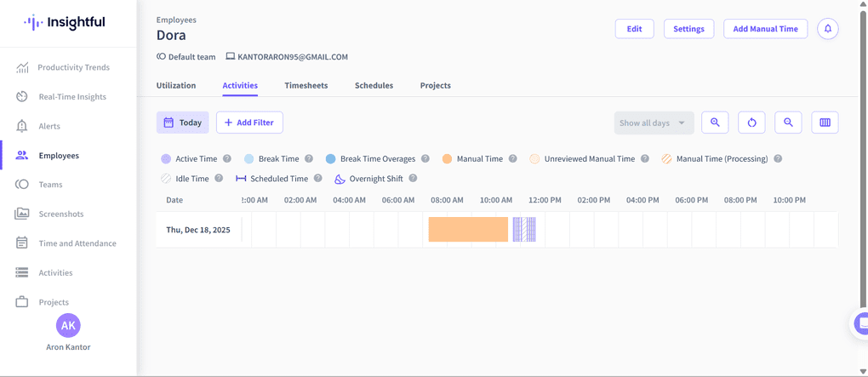Click Break Time legend swatch
Image resolution: width=868 pixels, height=377 pixels.
249,159
